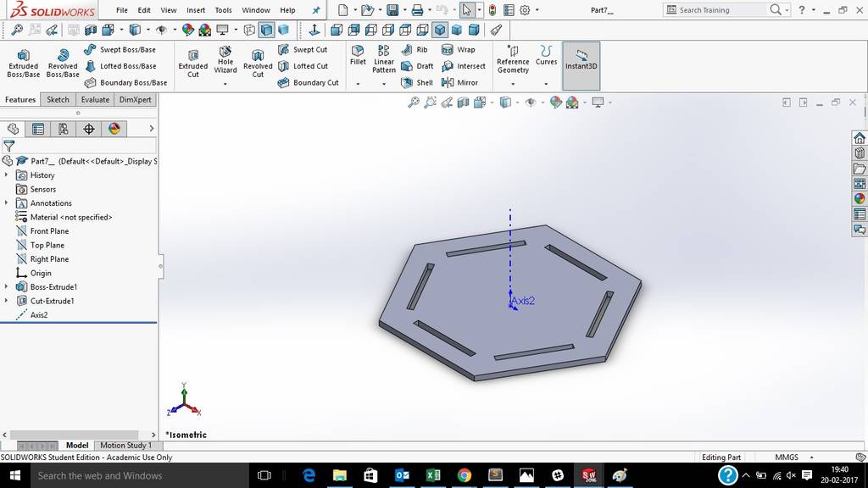Select the Rib feature
The height and width of the screenshot is (488, 868).
coord(414,49)
